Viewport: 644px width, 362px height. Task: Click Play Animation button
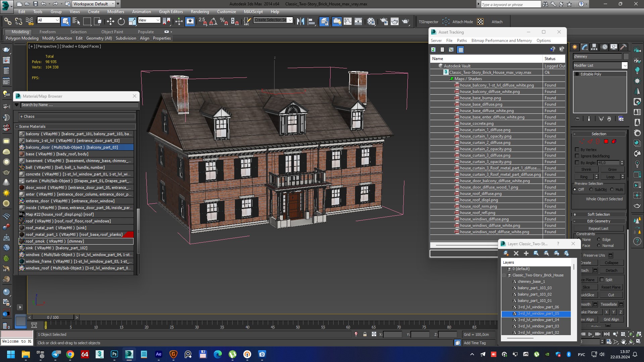click(x=590, y=334)
